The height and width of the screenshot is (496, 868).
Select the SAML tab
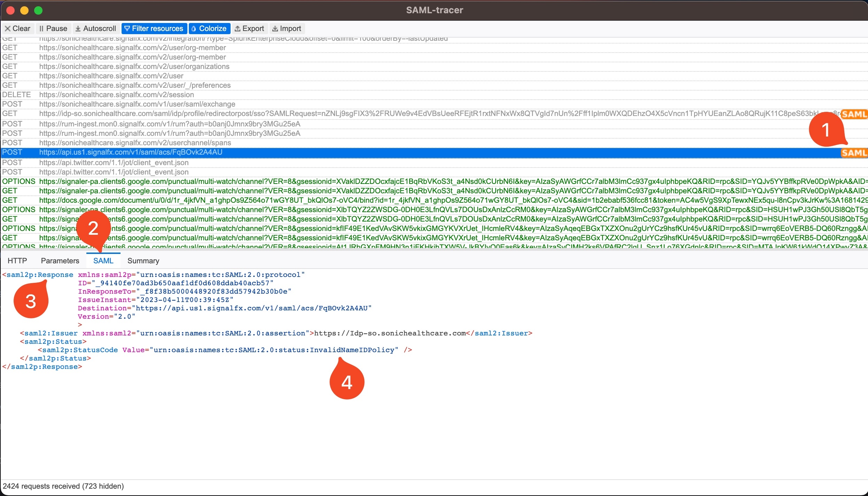[103, 261]
